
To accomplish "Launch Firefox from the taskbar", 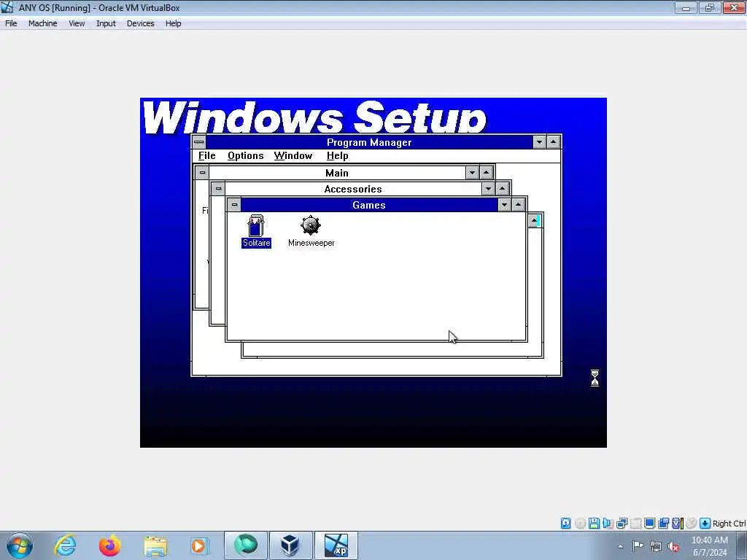I will (110, 545).
